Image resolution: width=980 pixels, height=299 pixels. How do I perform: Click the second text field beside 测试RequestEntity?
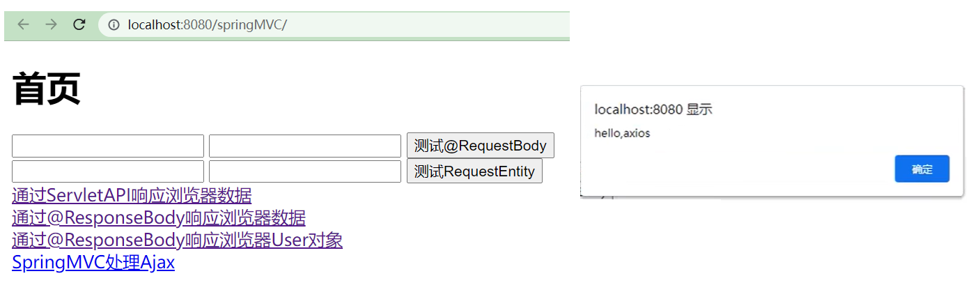coord(305,171)
